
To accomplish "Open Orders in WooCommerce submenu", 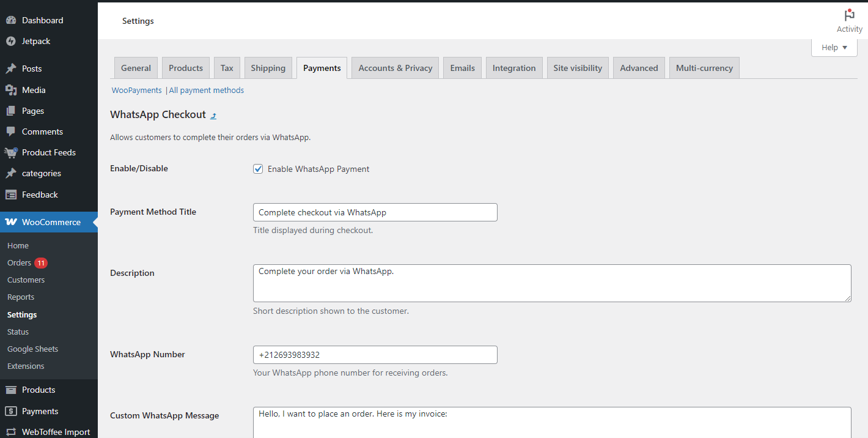I will tap(19, 262).
